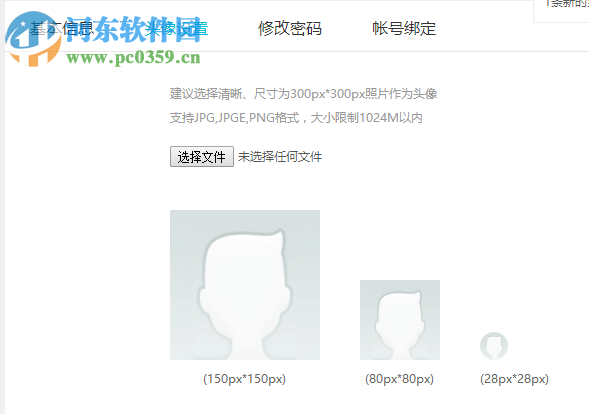Click the 未选择任何文件 file status text
Viewport: 589px width, 414px height.
point(280,157)
